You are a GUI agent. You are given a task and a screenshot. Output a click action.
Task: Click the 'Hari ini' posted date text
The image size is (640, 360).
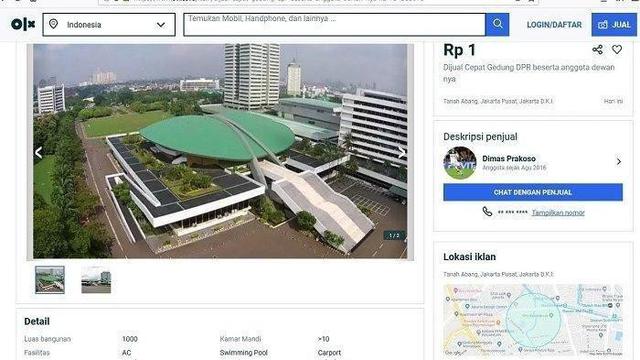(x=613, y=101)
